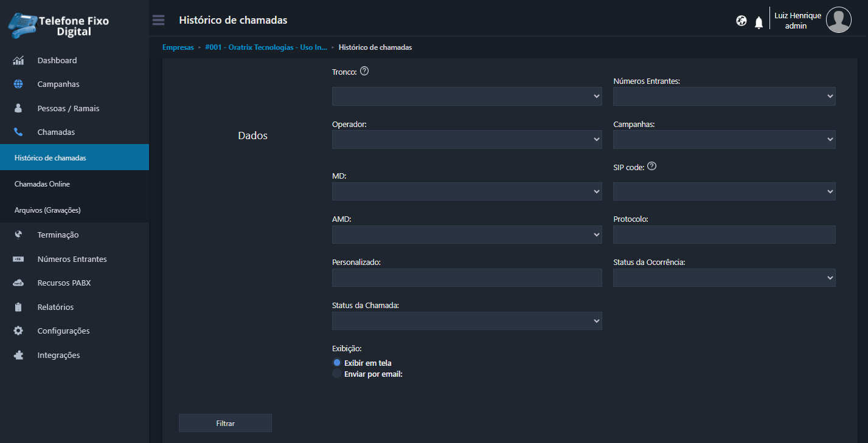Follow the Empresas breadcrumb link
This screenshot has width=868, height=443.
[178, 47]
